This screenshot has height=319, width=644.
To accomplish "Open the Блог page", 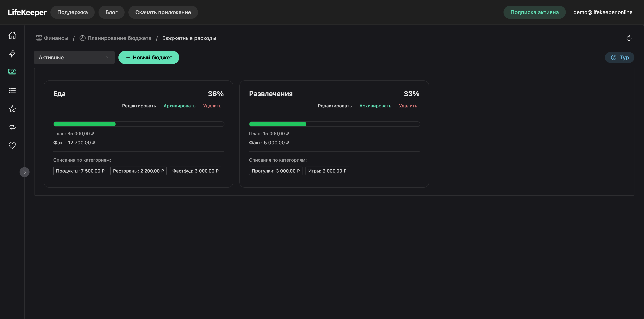I will (x=112, y=12).
